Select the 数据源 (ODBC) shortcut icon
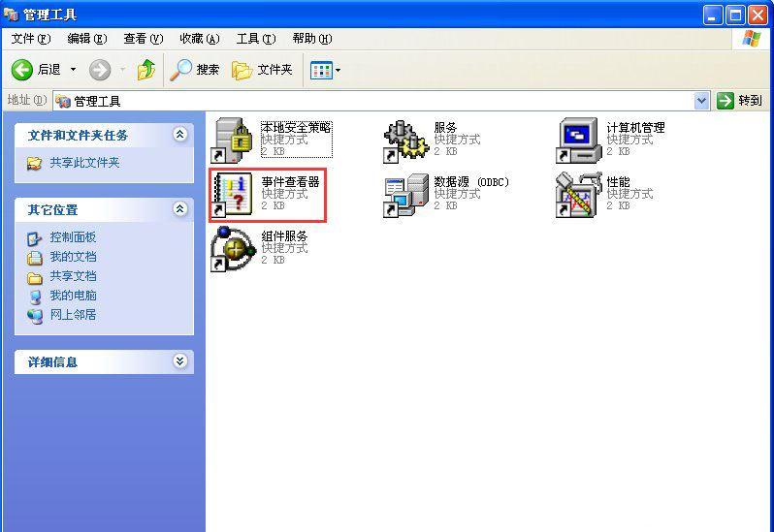 point(405,194)
